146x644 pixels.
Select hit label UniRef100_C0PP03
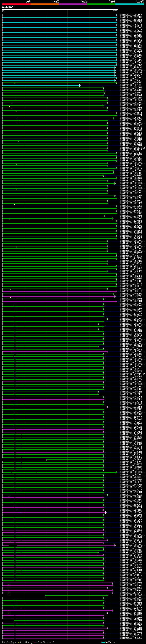point(131,85)
